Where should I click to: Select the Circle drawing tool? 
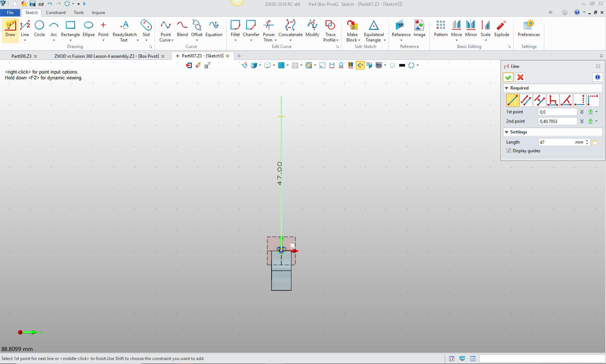pyautogui.click(x=39, y=29)
